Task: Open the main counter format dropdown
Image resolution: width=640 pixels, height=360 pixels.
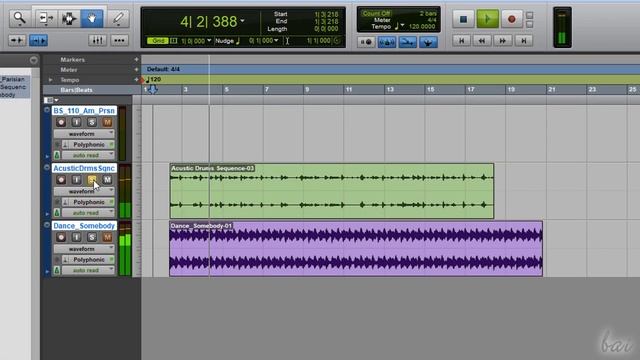Action: [x=242, y=21]
